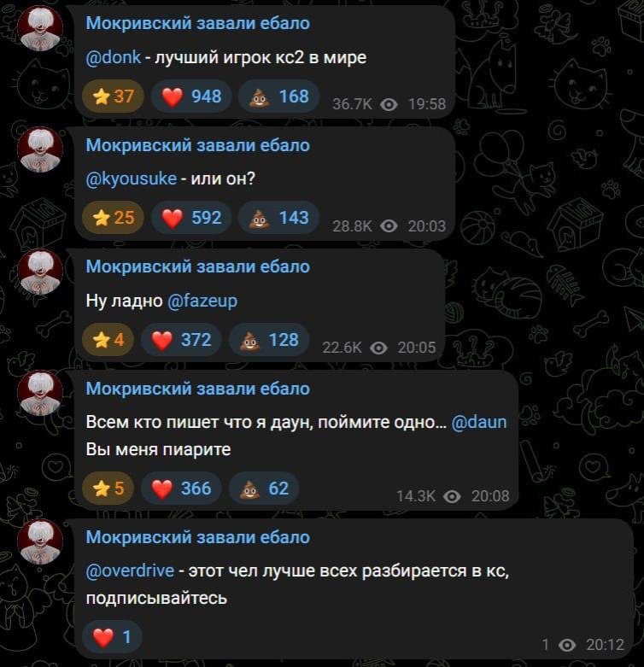Image resolution: width=644 pixels, height=667 pixels.
Task: Open the @fazeup mention link
Action: click(x=202, y=301)
